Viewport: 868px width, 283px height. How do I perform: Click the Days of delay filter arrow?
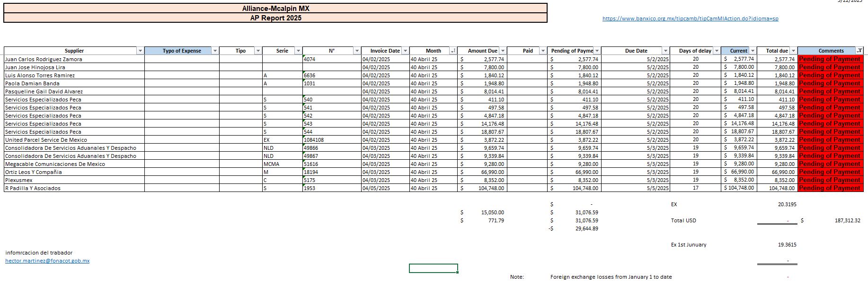click(717, 51)
